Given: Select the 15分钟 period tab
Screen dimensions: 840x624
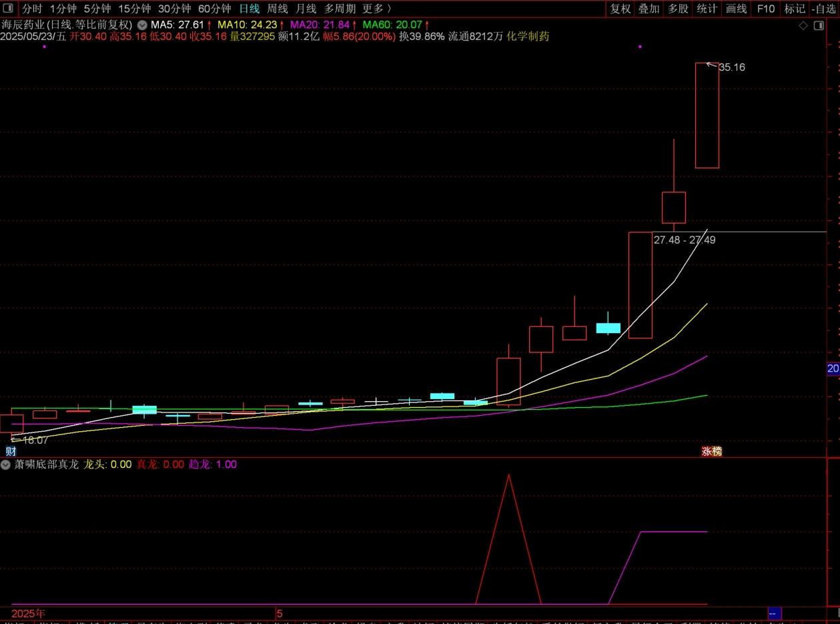Looking at the screenshot, I should point(135,9).
